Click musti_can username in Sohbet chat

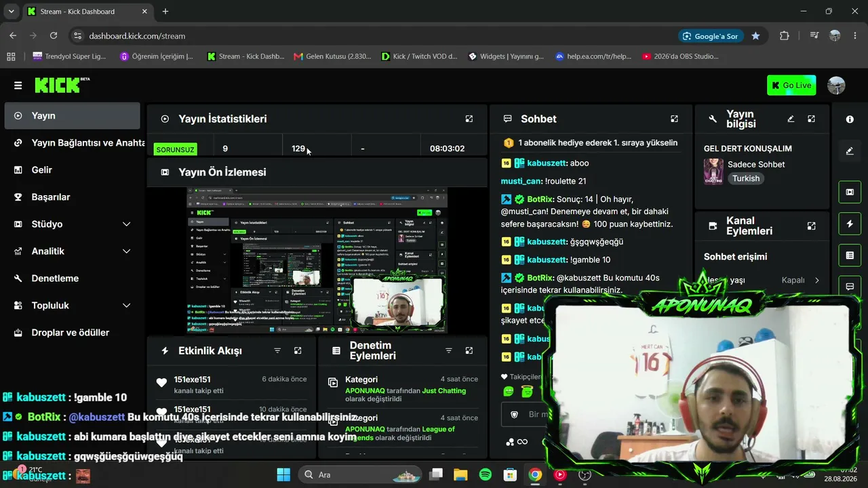pos(521,181)
